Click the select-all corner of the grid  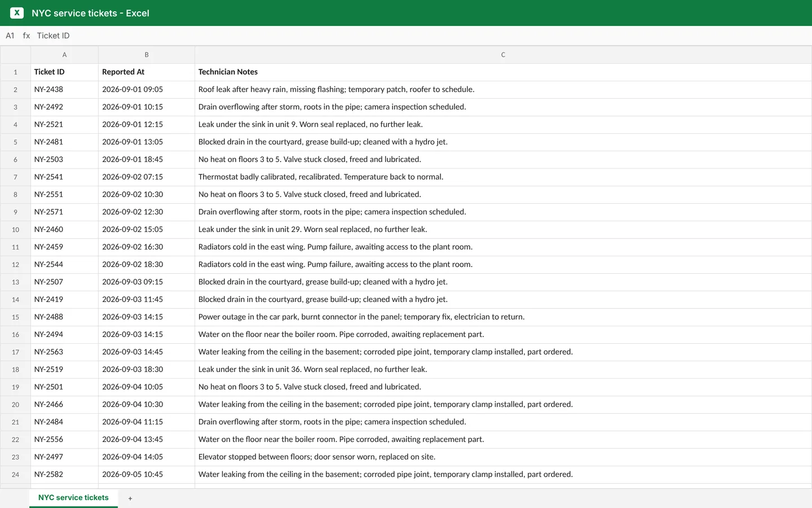[15, 55]
